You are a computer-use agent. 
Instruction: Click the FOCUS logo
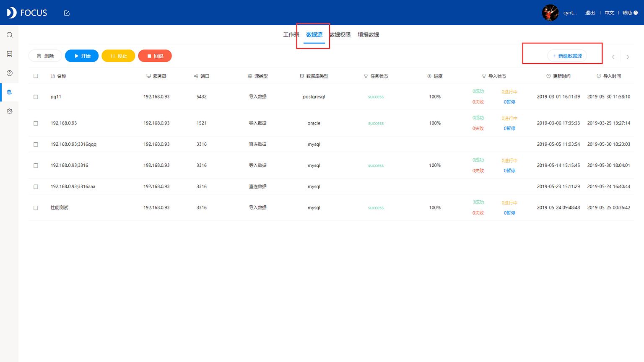tap(27, 13)
